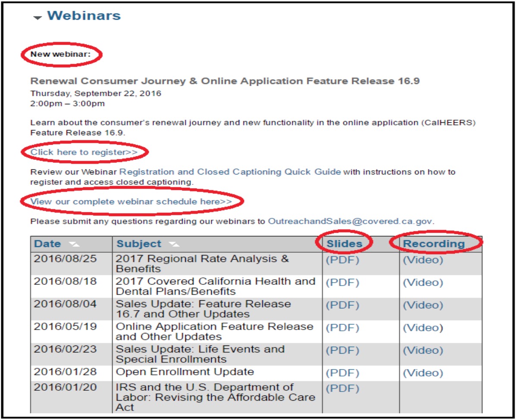Email OutreachandSales@covered.ca.gov address link
Screen dimensions: 516x420
350,221
